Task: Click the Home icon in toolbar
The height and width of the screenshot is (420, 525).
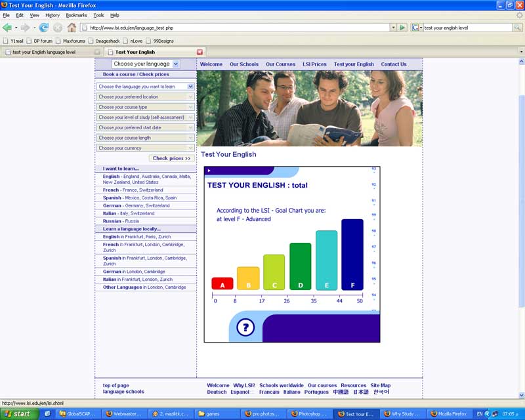Action: click(72, 28)
